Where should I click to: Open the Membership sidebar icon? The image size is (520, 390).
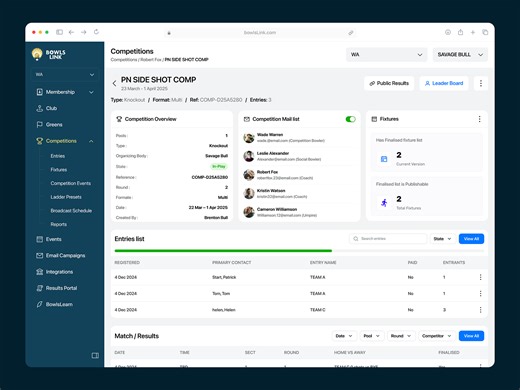(x=39, y=92)
